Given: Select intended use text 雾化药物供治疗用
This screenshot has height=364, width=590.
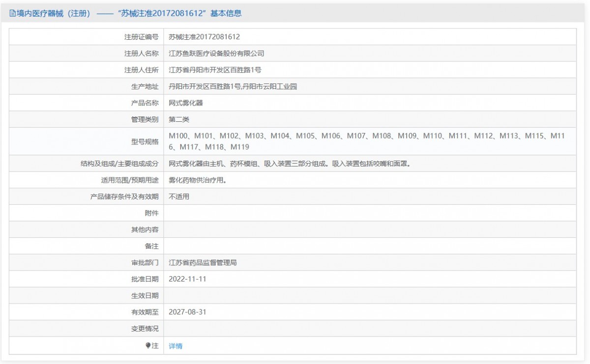Looking at the screenshot, I should (x=197, y=180).
